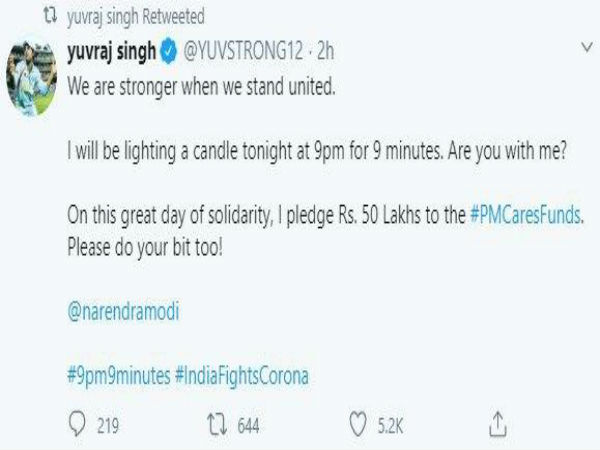View the 5.2K likes count
This screenshot has height=450, width=600.
(x=390, y=426)
